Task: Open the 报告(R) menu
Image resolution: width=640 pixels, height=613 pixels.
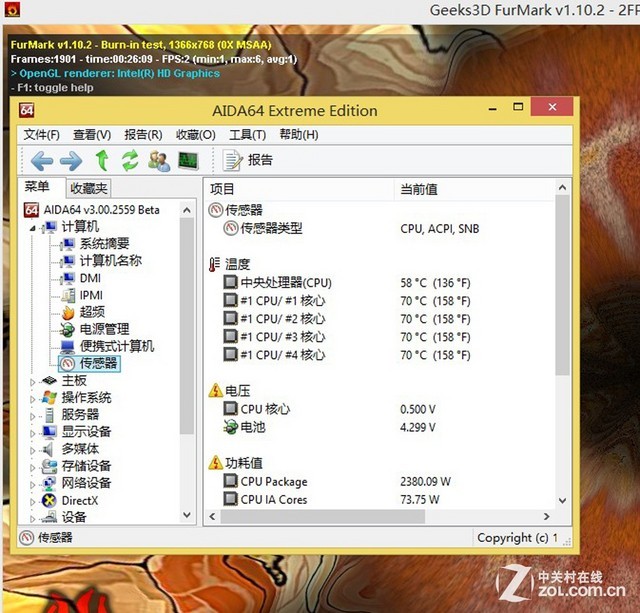Action: pos(143,134)
